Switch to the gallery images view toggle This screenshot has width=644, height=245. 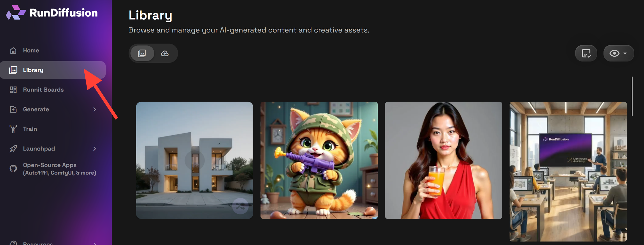tap(142, 53)
